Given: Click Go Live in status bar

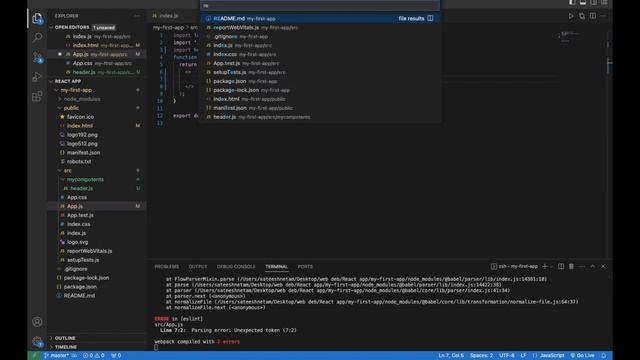Looking at the screenshot, I should tap(582, 356).
